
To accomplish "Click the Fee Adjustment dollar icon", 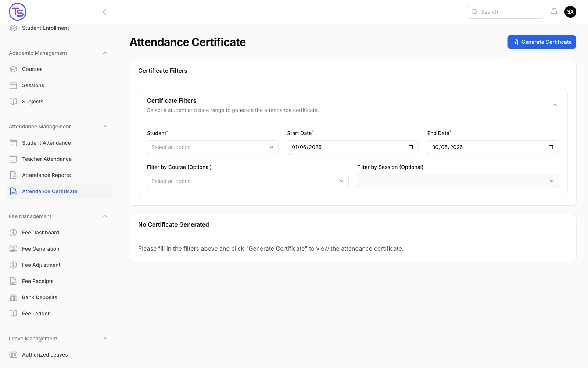I will (13, 265).
